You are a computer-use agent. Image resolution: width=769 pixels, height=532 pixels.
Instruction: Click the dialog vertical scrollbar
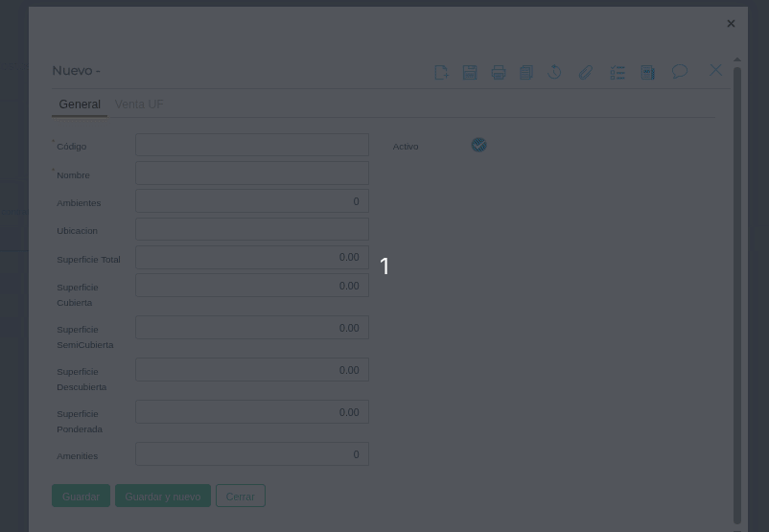coord(737,295)
